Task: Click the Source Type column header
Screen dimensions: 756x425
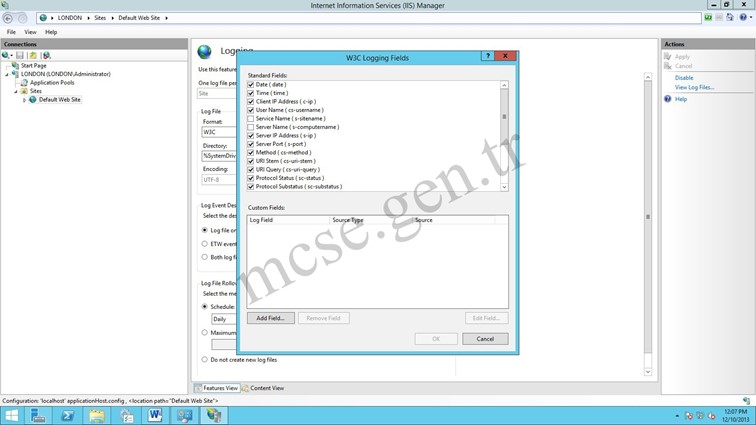Action: coord(371,220)
